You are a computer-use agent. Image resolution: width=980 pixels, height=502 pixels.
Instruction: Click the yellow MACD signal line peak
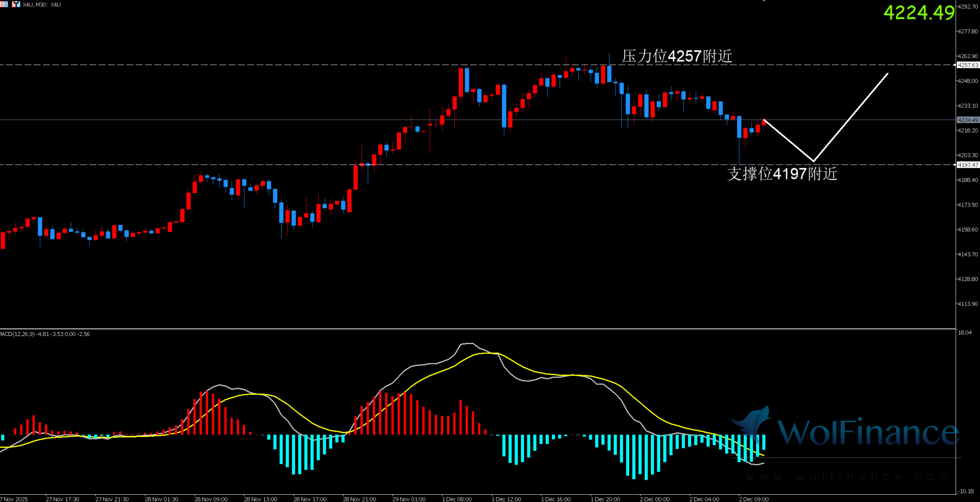click(x=488, y=353)
